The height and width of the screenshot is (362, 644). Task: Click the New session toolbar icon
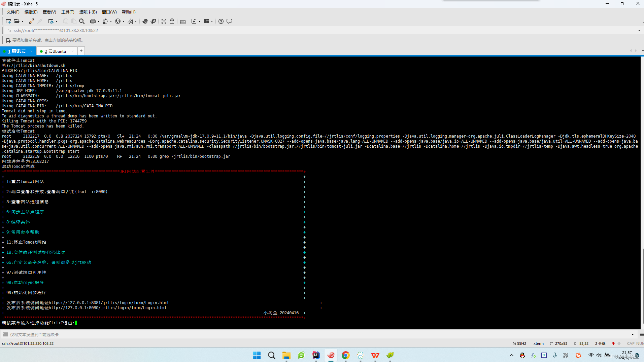click(x=8, y=21)
